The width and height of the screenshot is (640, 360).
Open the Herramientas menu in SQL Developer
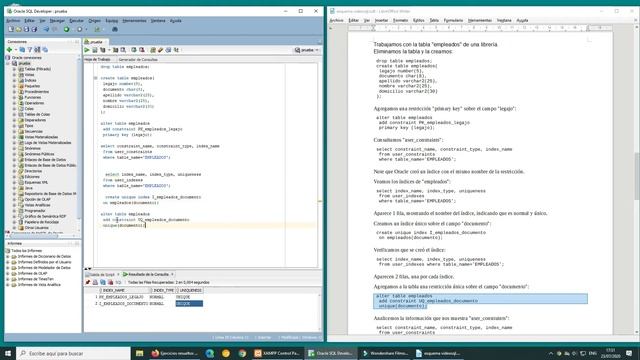pos(134,20)
